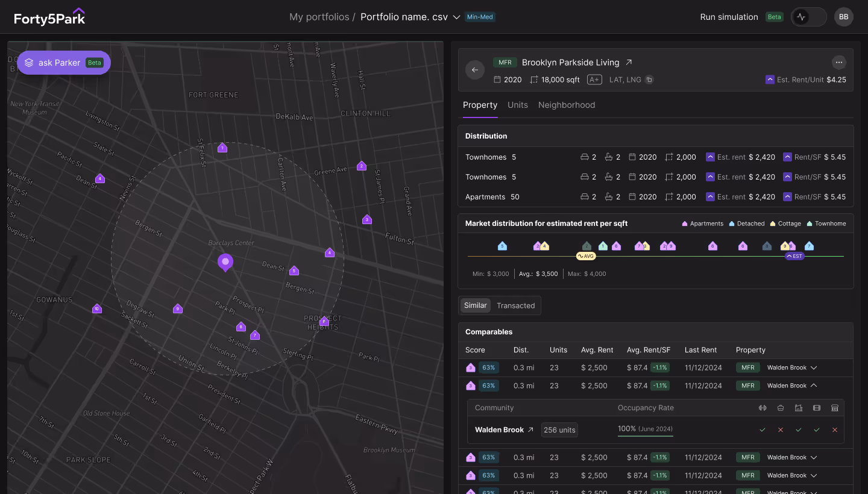868x494 pixels.
Task: Expand the first Walden Brook property dropdown
Action: click(813, 367)
